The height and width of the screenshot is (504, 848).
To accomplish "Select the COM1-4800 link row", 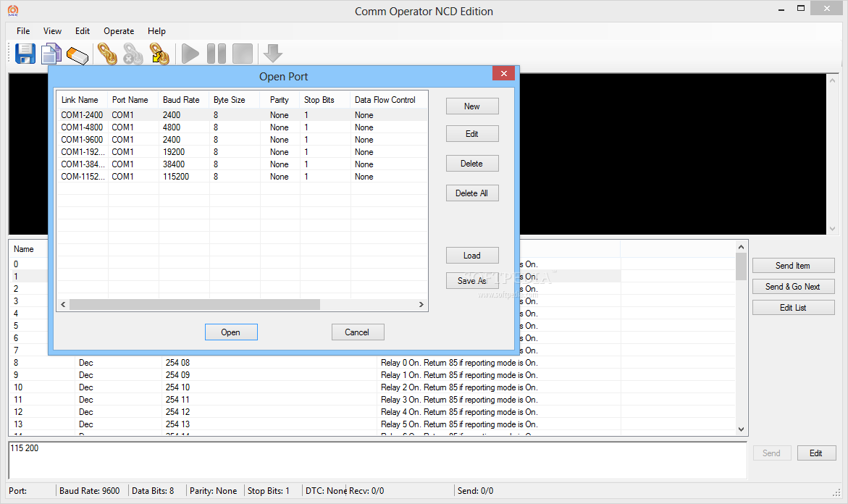I will pyautogui.click(x=242, y=127).
